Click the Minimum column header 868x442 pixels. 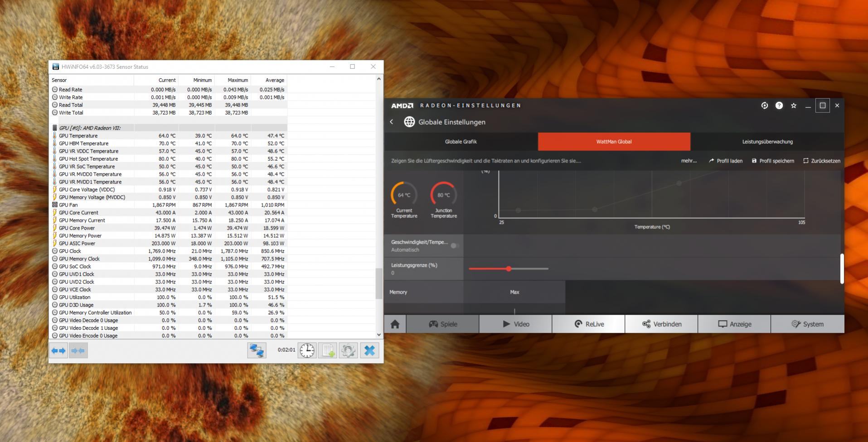click(196, 80)
